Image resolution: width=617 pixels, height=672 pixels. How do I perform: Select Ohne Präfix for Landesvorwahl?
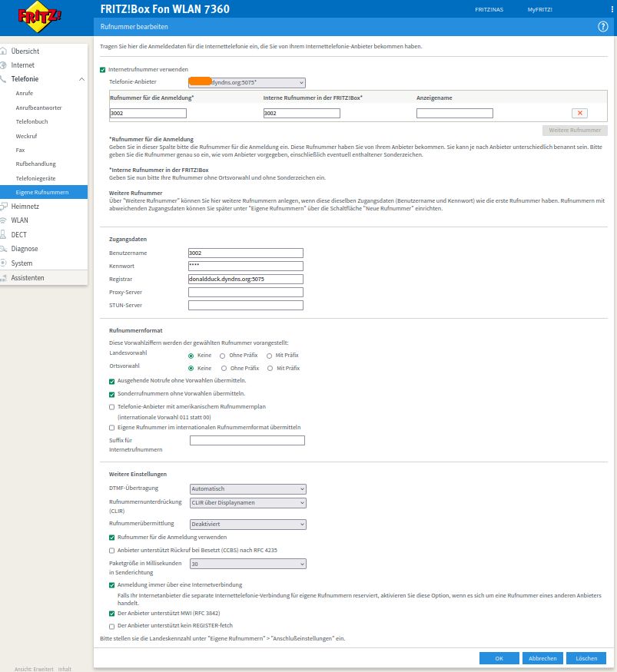(x=223, y=356)
